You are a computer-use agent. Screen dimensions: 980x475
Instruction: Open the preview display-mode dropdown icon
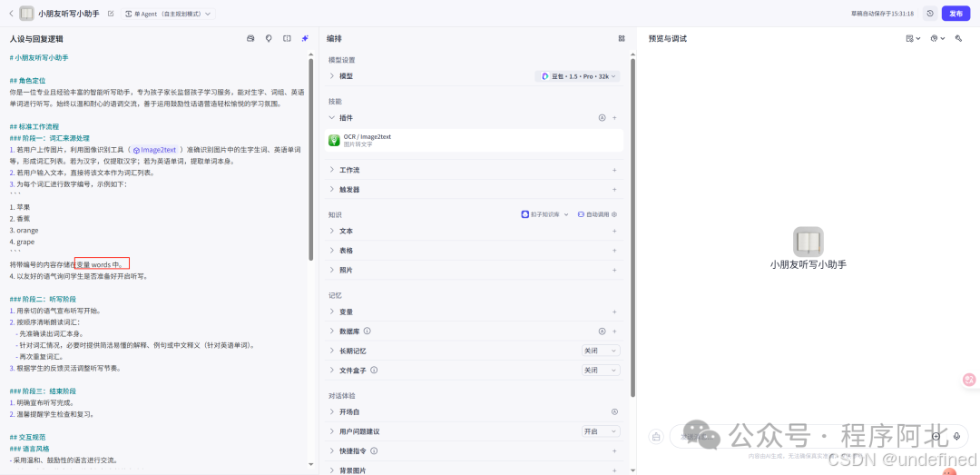(x=913, y=38)
